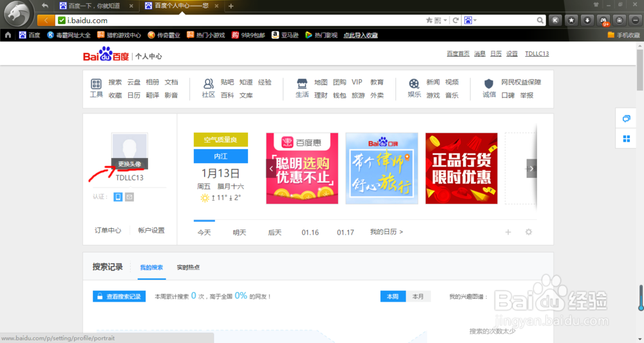The image size is (644, 343).
Task: Toggle statistics to 本月
Action: click(418, 296)
